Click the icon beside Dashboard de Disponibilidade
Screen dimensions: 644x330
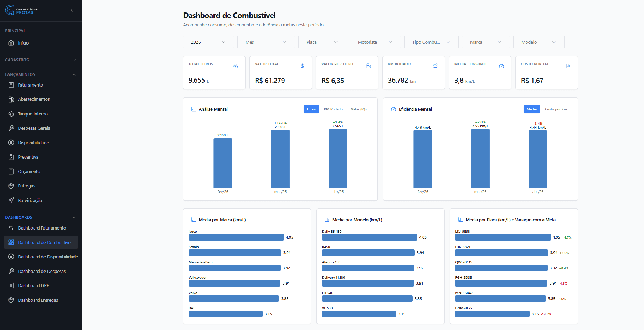pos(11,257)
